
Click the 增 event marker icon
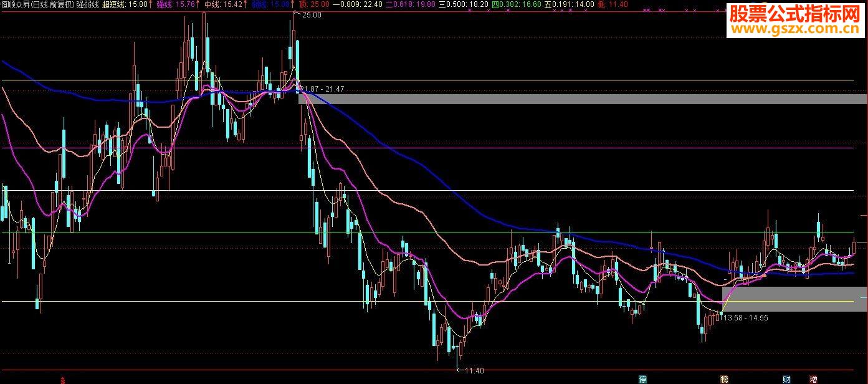814,380
